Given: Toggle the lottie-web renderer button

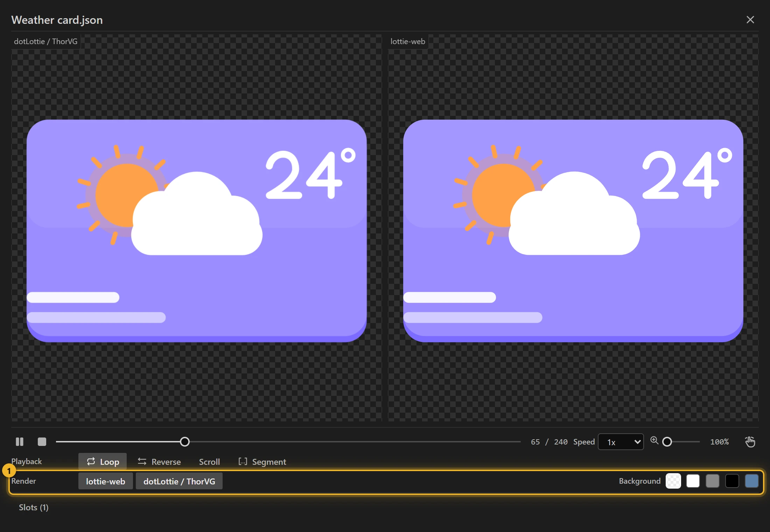Looking at the screenshot, I should pyautogui.click(x=105, y=481).
